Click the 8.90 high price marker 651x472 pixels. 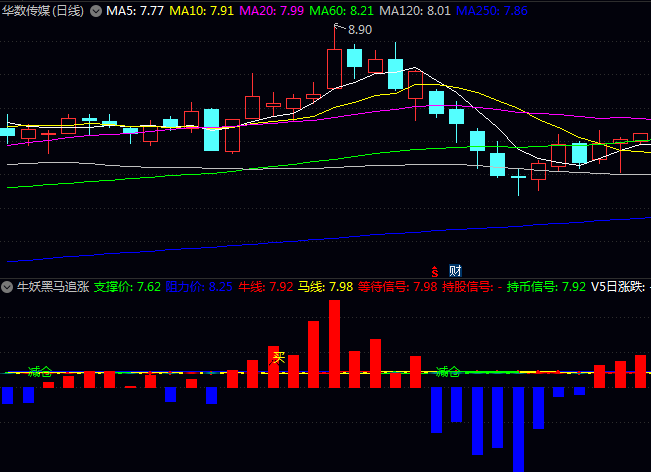(x=360, y=30)
